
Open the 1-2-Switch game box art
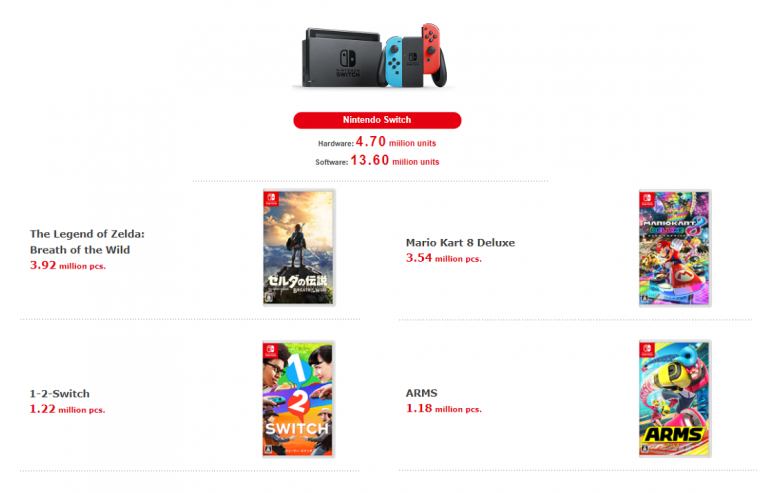pyautogui.click(x=298, y=399)
